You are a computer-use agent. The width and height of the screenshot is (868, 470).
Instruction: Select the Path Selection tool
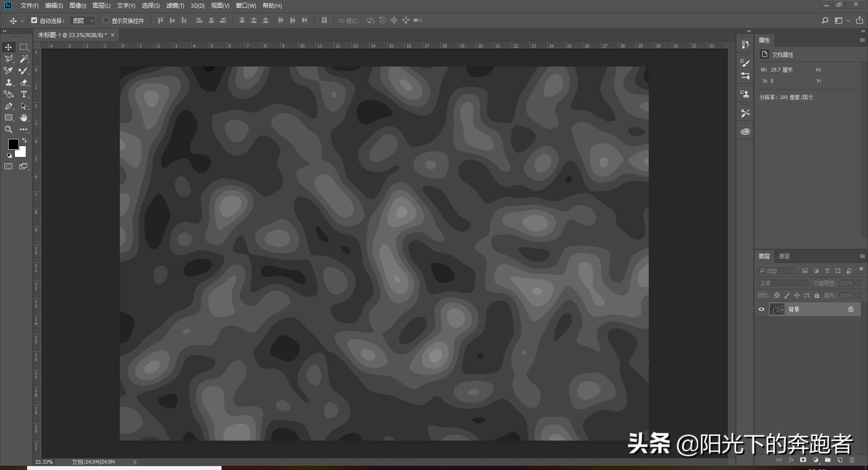tap(24, 106)
